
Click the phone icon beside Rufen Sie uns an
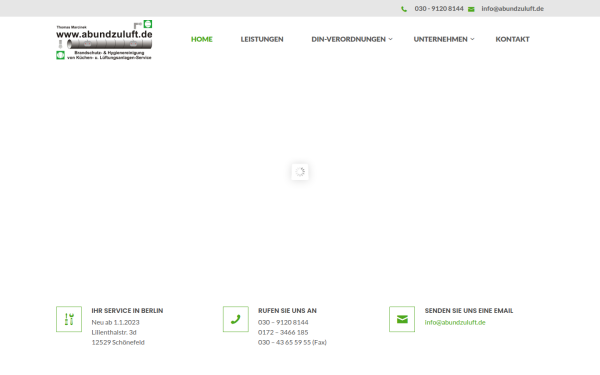pyautogui.click(x=236, y=319)
